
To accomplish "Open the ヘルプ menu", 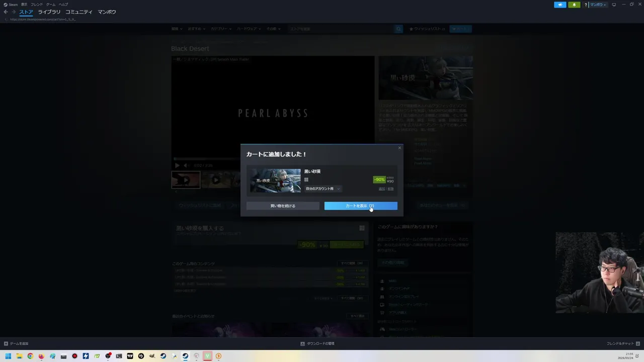I will (63, 5).
